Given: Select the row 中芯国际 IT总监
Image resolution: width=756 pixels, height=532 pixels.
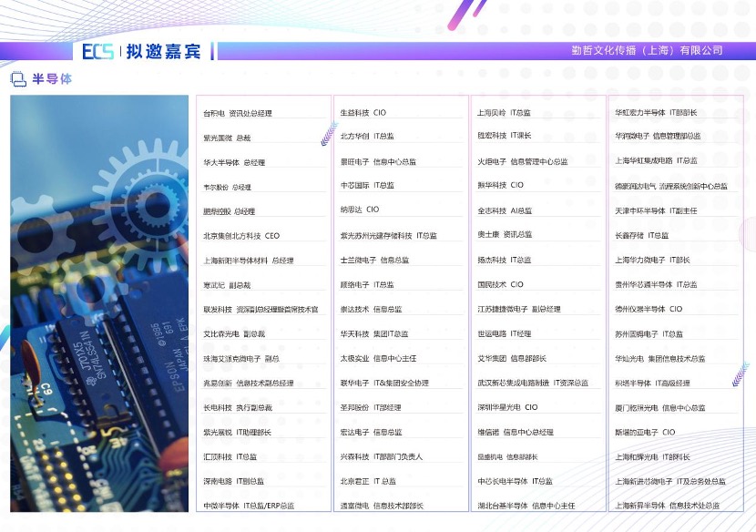Looking at the screenshot, I should (x=367, y=185).
